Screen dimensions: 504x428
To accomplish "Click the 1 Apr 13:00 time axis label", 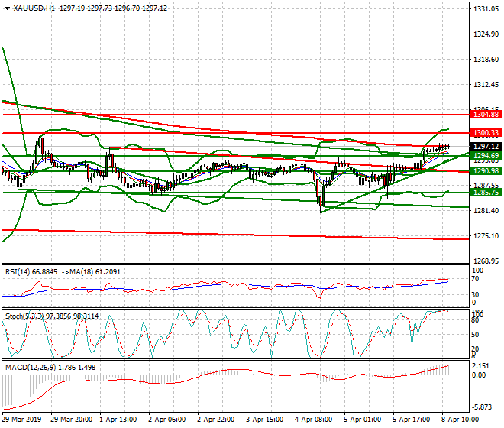I will [x=118, y=420].
